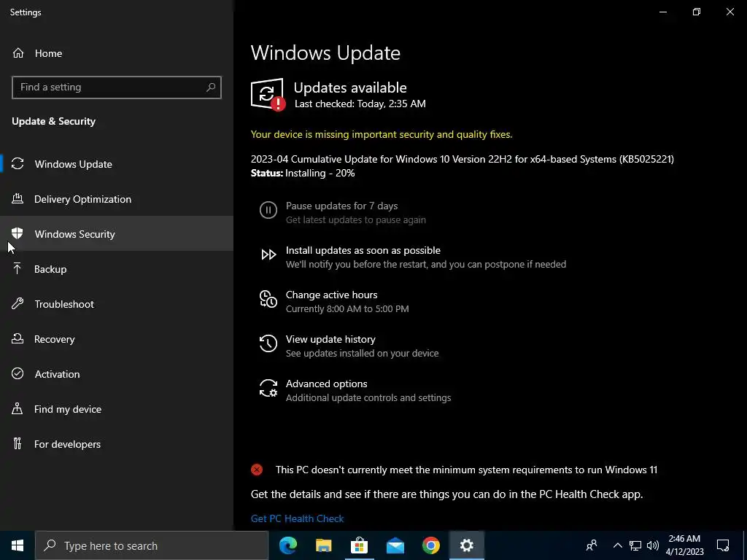
Task: Click the taskbar Type here to search box
Action: tap(152, 545)
